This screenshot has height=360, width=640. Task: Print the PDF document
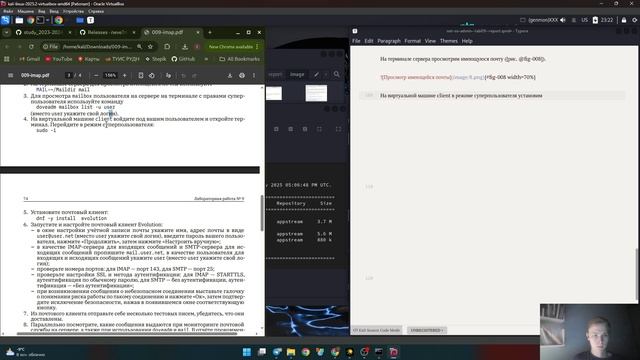242,75
